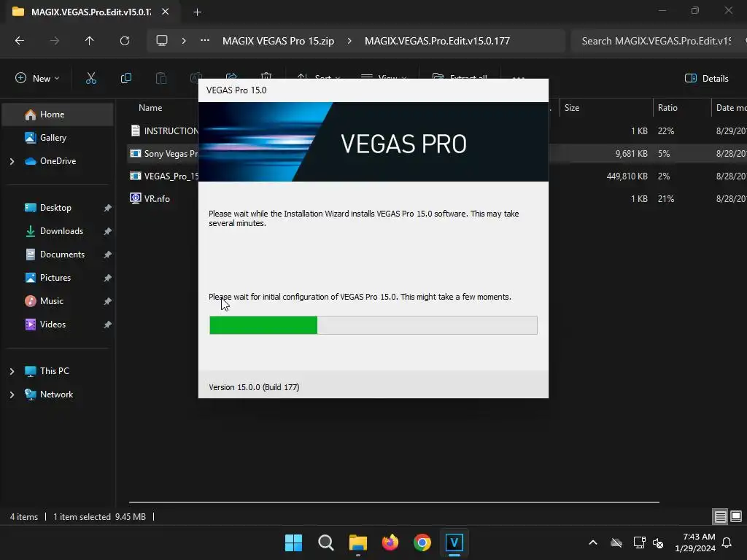This screenshot has width=747, height=560.
Task: Launch Google Chrome from the taskbar
Action: [x=422, y=542]
